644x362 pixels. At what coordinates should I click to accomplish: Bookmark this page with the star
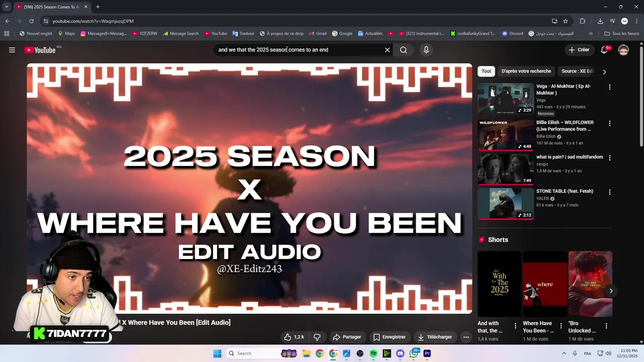tap(566, 21)
